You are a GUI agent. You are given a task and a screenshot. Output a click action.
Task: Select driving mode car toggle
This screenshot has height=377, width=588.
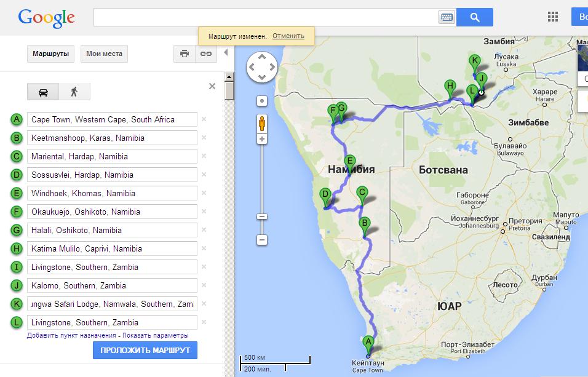[x=44, y=92]
